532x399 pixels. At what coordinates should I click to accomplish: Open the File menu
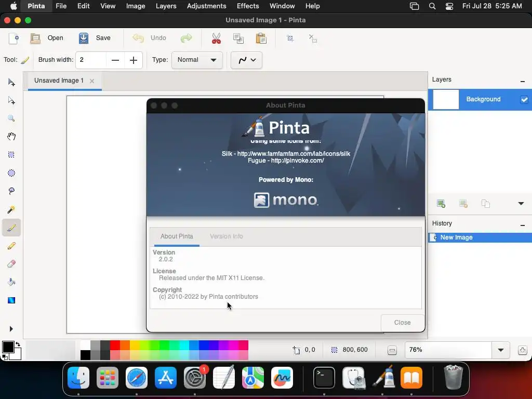(x=61, y=6)
